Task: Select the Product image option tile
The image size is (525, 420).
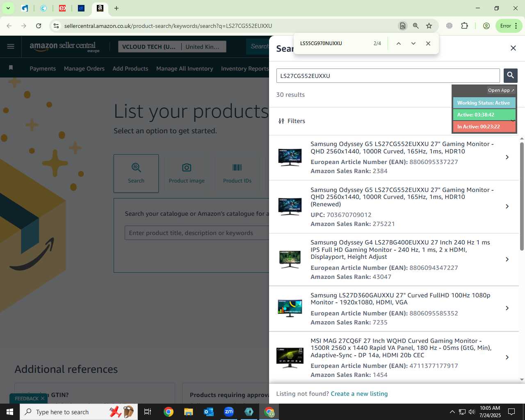Action: [187, 173]
